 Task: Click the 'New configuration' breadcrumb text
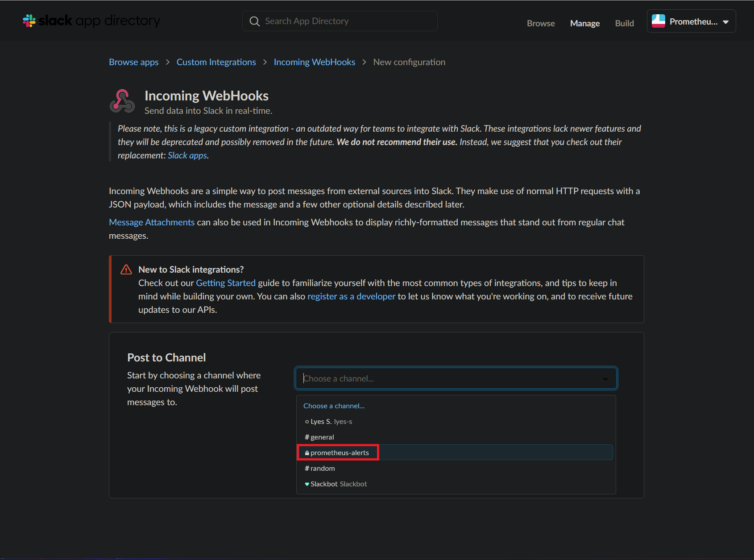point(409,62)
